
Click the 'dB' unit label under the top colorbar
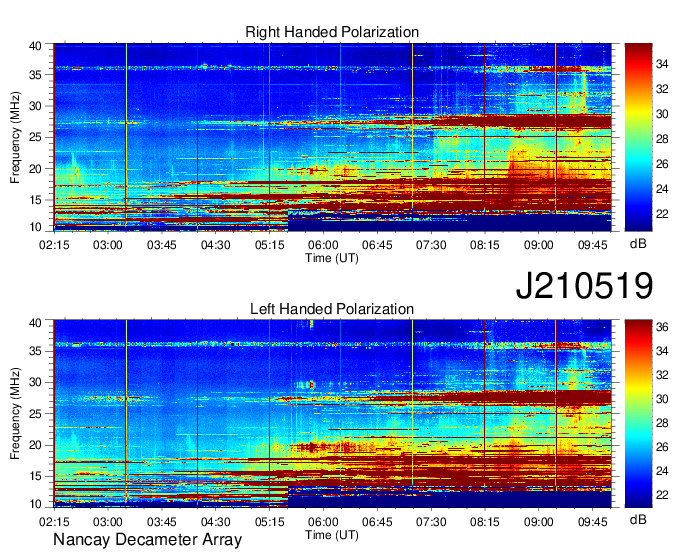pyautogui.click(x=638, y=244)
